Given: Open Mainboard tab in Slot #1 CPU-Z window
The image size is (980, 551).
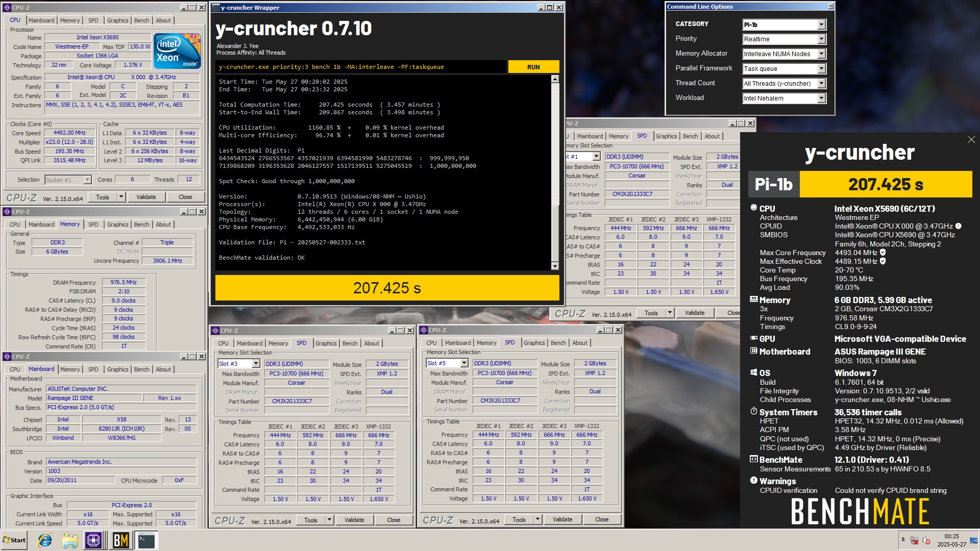Looking at the screenshot, I should [x=590, y=136].
